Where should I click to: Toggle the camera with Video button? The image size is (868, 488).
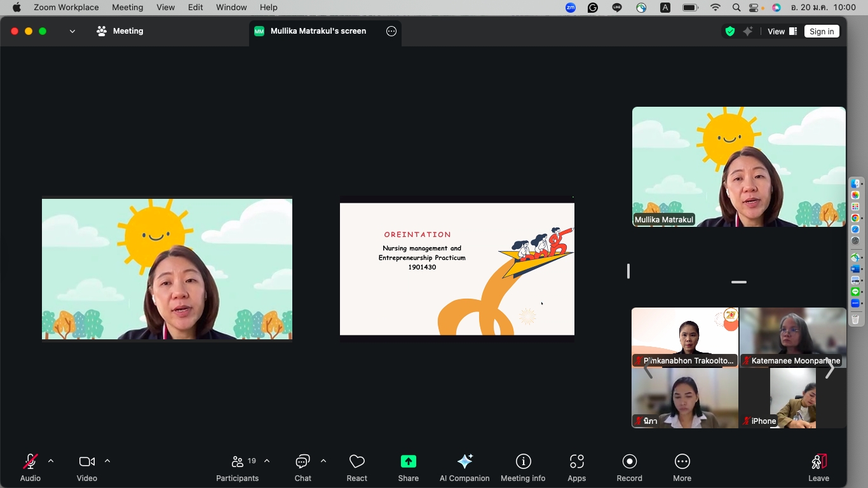click(87, 468)
